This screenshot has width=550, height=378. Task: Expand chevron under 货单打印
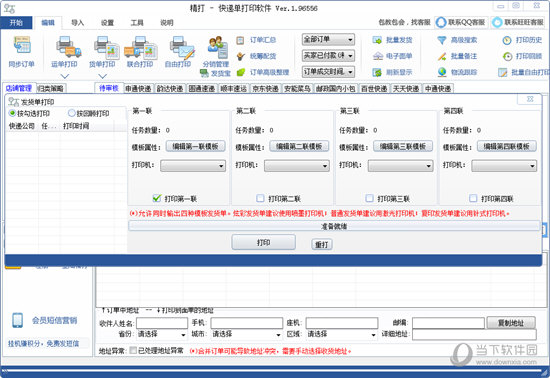click(102, 76)
